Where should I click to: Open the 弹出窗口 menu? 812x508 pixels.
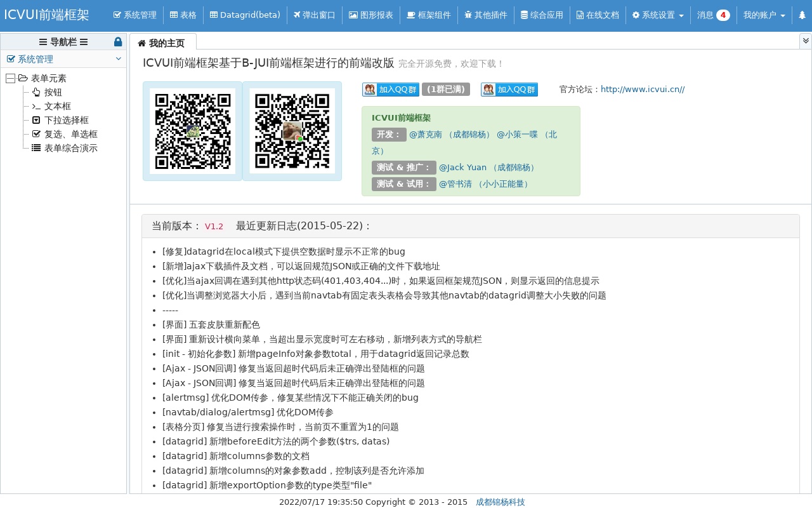click(314, 15)
